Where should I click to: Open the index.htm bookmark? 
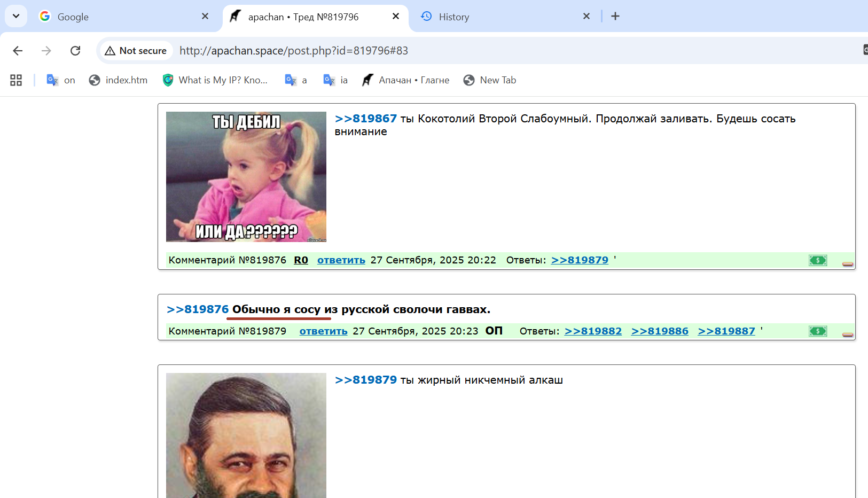coord(118,80)
